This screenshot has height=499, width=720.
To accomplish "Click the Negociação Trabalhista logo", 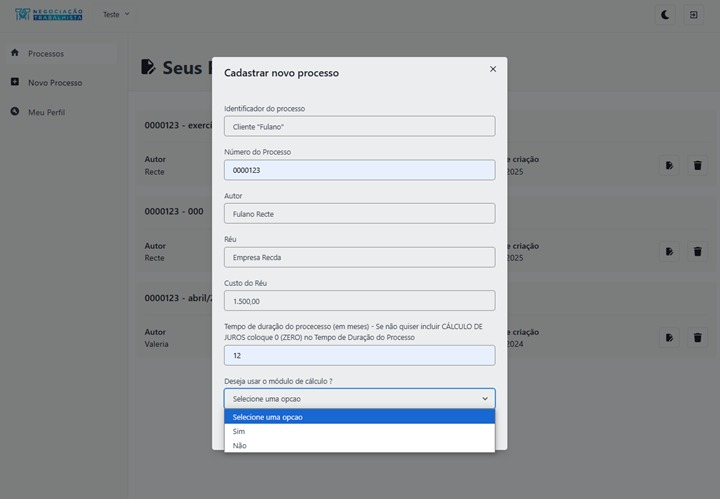I will (49, 14).
